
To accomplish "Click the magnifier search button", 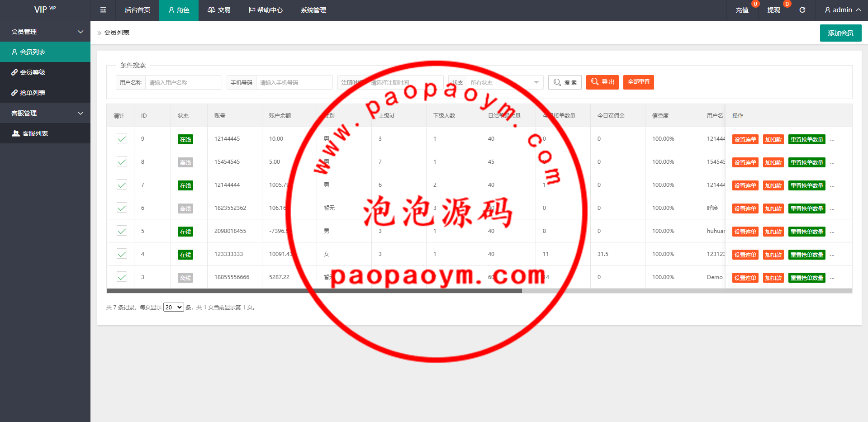I will point(564,82).
